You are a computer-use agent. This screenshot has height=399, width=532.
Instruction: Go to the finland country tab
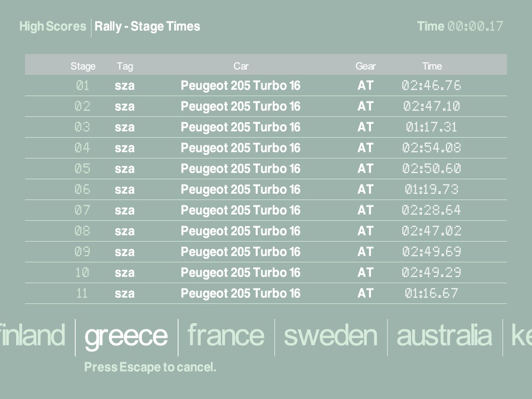pyautogui.click(x=32, y=336)
